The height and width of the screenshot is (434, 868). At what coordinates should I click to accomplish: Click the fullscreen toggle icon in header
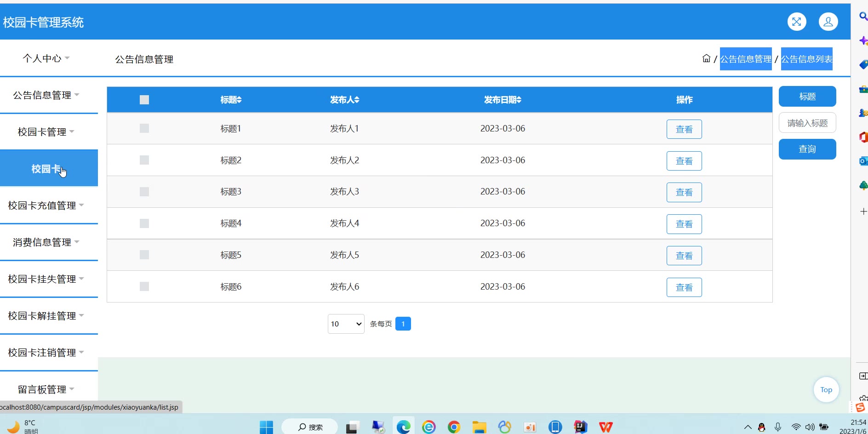796,22
